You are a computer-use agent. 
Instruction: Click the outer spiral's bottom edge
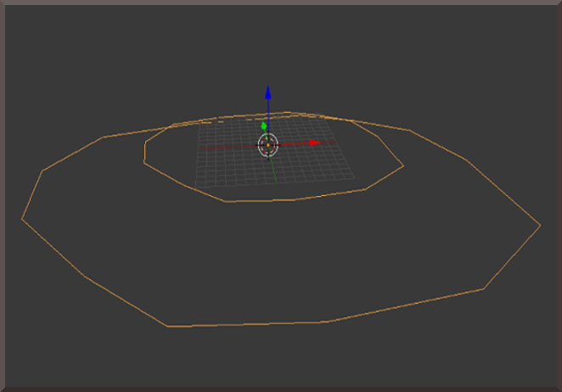[246, 325]
